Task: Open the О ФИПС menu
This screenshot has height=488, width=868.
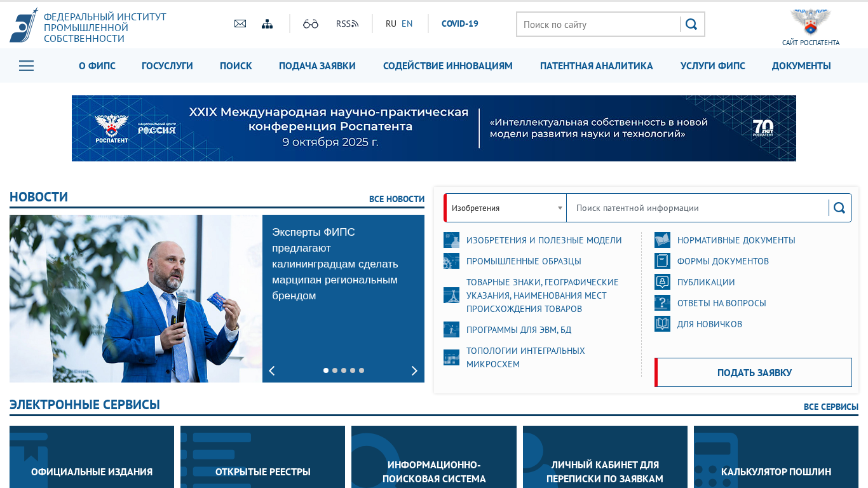Action: pyautogui.click(x=97, y=65)
